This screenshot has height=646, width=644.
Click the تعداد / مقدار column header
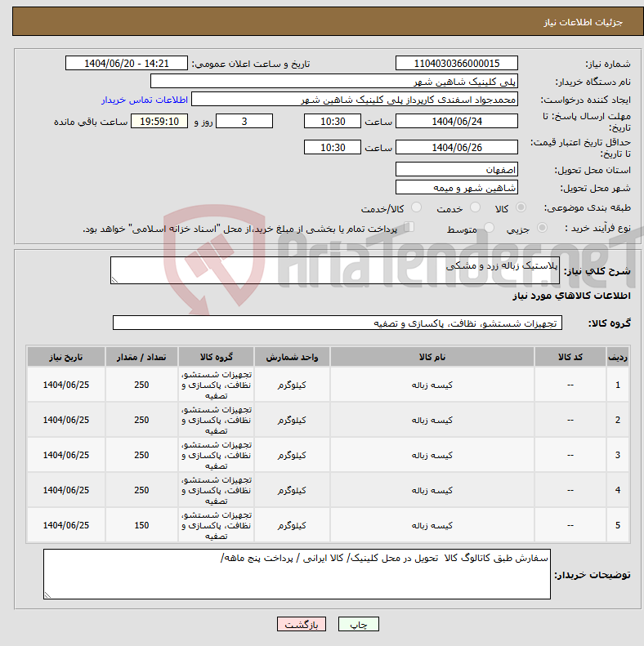pos(141,357)
